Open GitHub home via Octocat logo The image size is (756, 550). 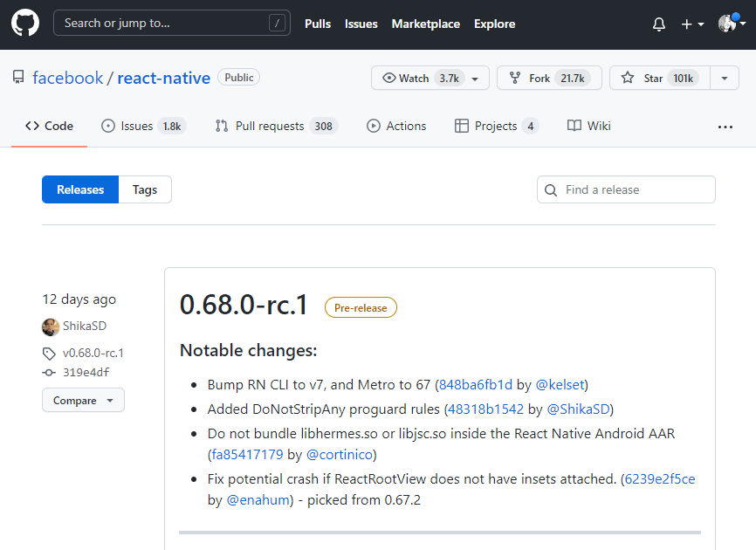click(x=25, y=24)
